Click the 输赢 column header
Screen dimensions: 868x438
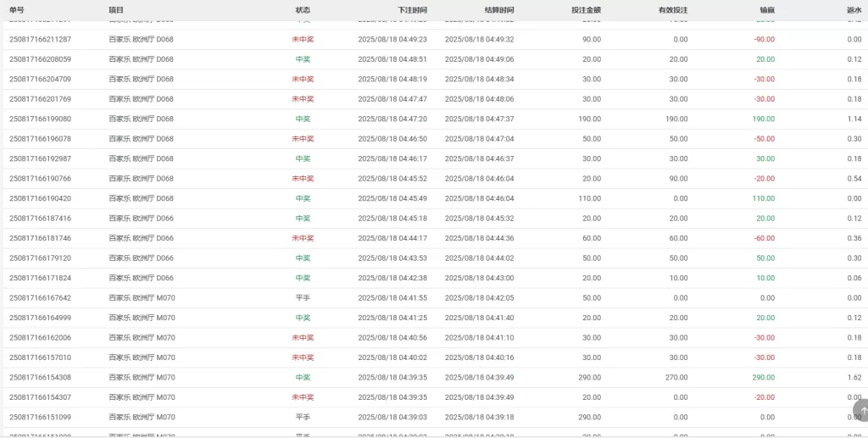[x=767, y=10]
